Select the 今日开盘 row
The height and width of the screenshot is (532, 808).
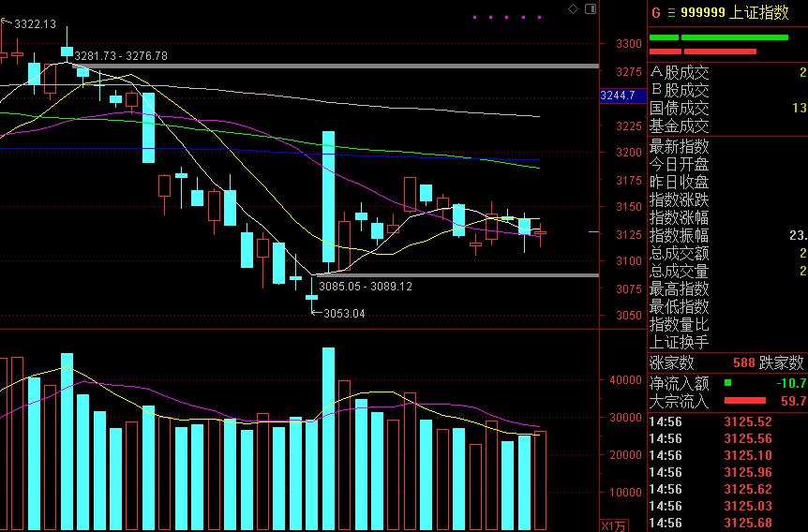727,164
